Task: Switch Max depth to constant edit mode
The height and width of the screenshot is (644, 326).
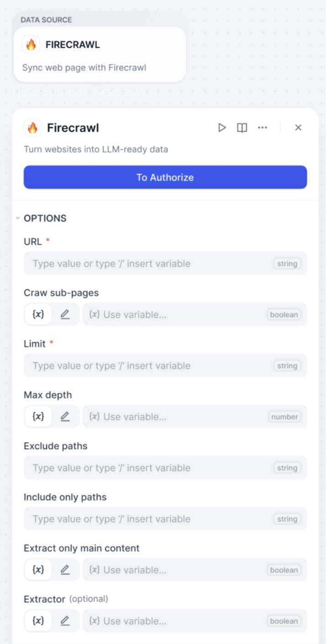Action: (x=65, y=417)
